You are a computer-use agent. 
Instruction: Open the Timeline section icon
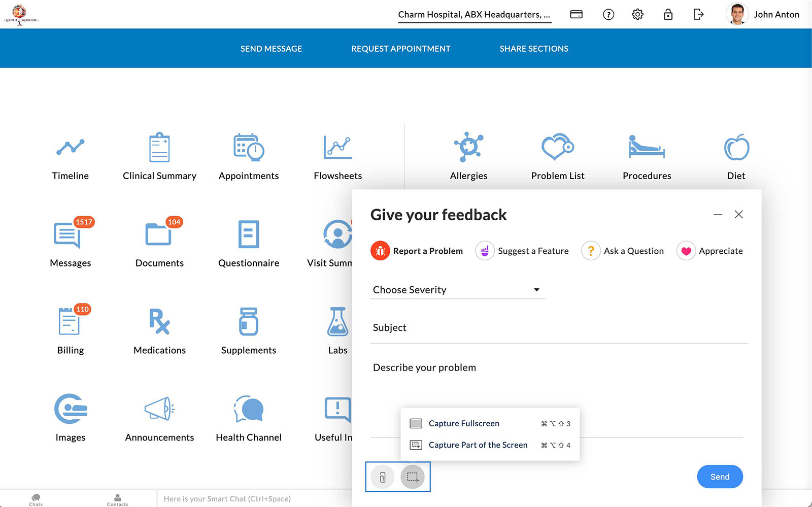[x=71, y=147]
